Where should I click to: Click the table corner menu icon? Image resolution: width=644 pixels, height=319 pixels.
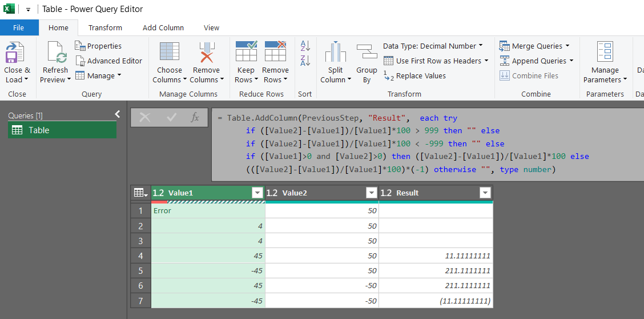(x=140, y=193)
